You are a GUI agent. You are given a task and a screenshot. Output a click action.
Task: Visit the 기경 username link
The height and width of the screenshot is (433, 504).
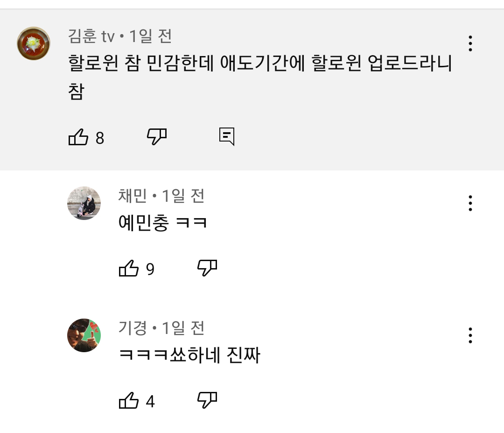(133, 328)
